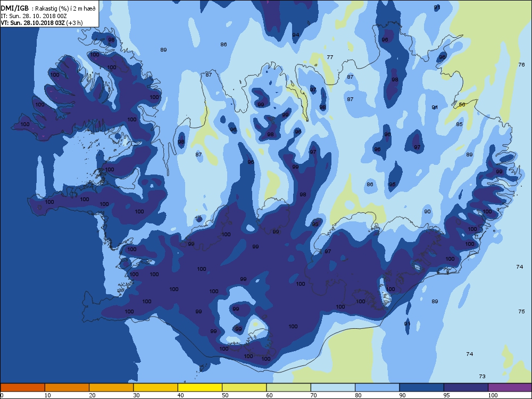Click the legend scale label 10

pos(47,395)
